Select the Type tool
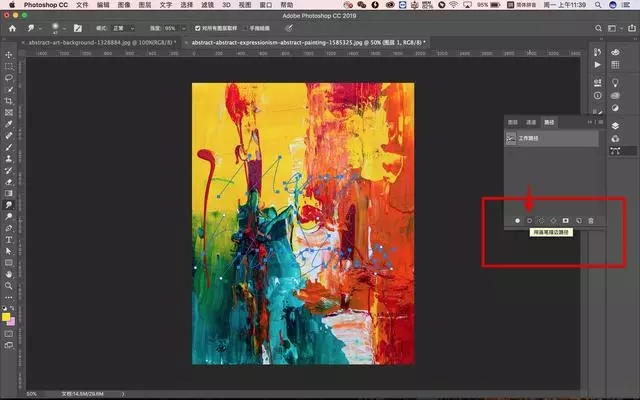This screenshot has width=640, height=400. tap(9, 240)
